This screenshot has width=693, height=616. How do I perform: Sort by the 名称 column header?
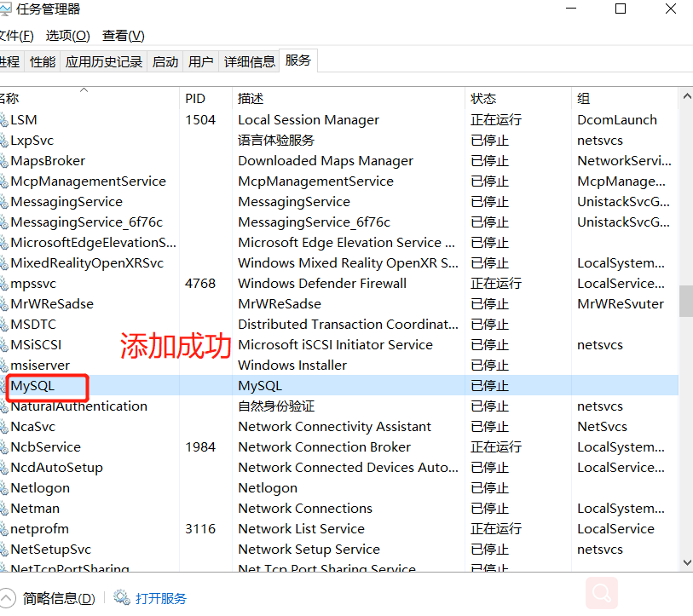89,98
